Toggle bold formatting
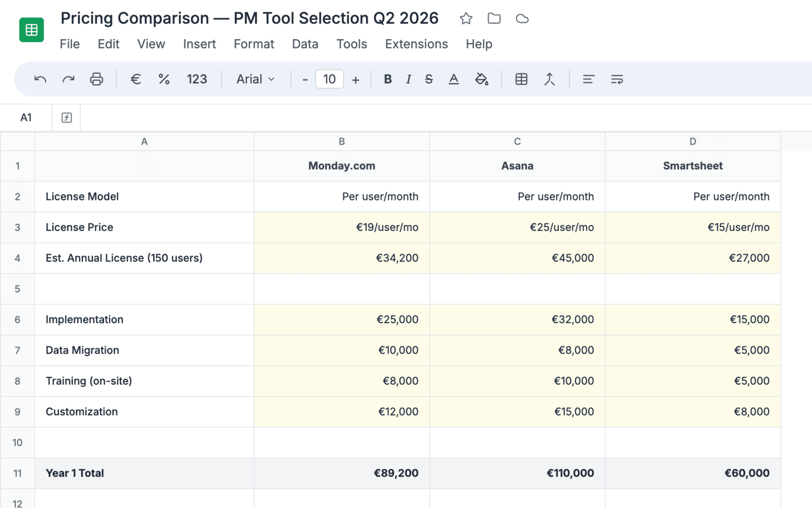 point(388,79)
